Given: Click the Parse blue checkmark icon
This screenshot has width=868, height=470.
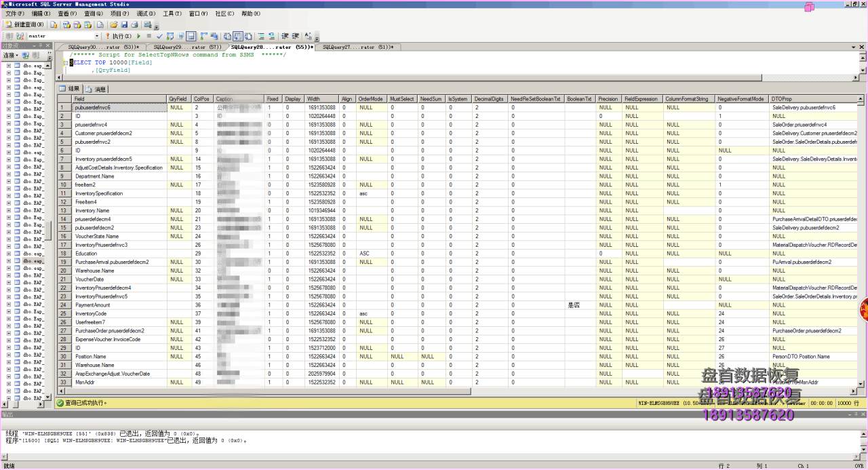Looking at the screenshot, I should (x=159, y=36).
